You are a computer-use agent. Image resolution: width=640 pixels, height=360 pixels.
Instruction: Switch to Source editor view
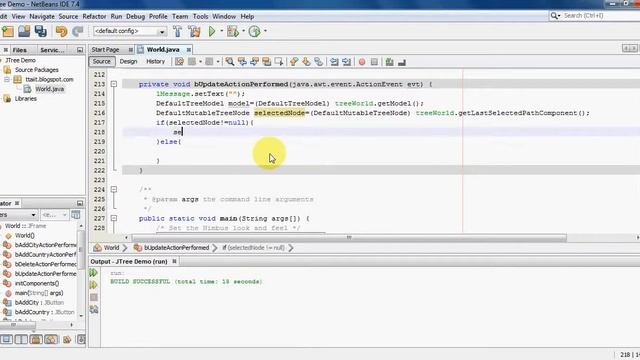pyautogui.click(x=102, y=62)
